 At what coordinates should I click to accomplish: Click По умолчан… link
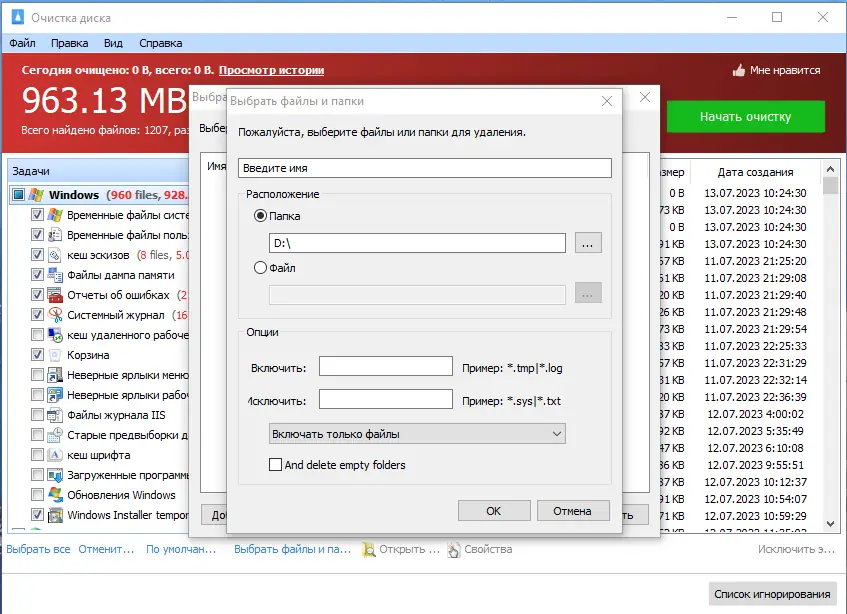181,549
